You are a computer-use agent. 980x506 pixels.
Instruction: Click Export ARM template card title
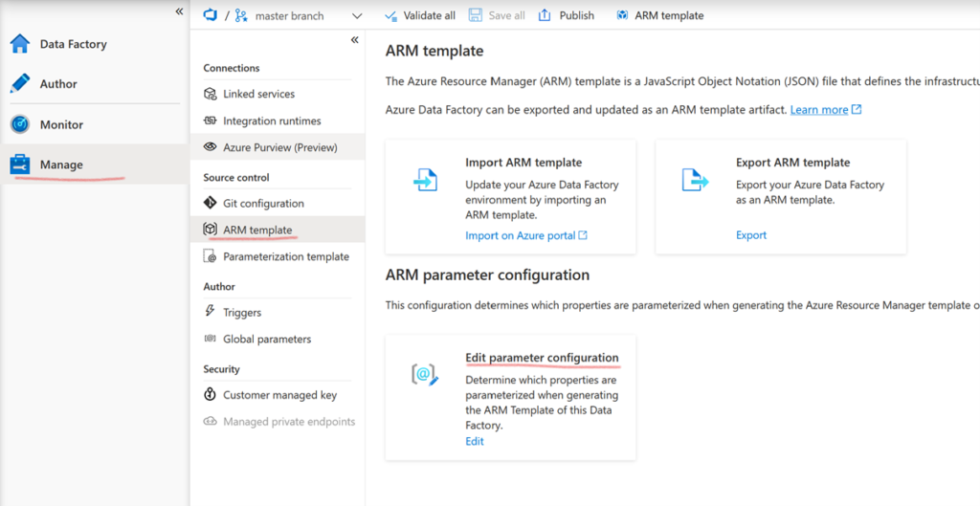pos(793,163)
